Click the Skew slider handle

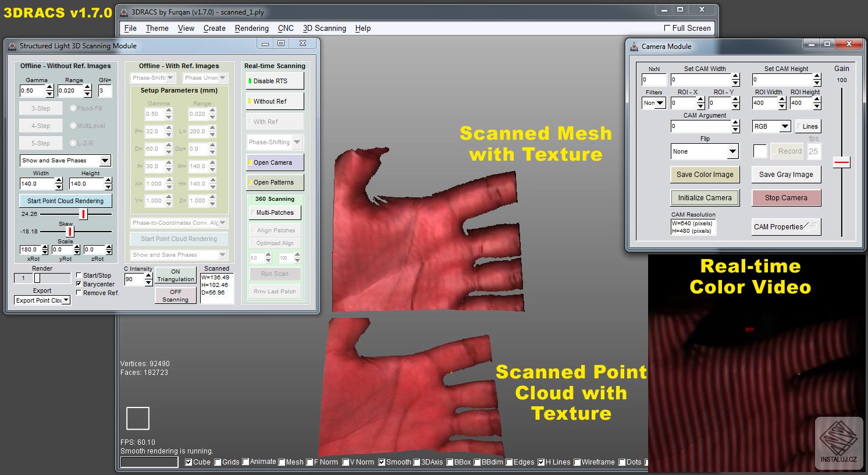[70, 232]
